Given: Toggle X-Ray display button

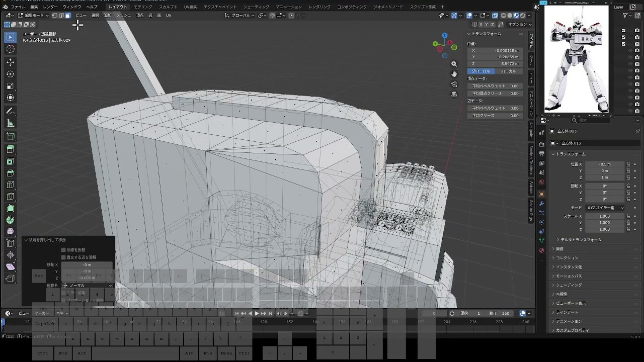Looking at the screenshot, I should tap(495, 15).
